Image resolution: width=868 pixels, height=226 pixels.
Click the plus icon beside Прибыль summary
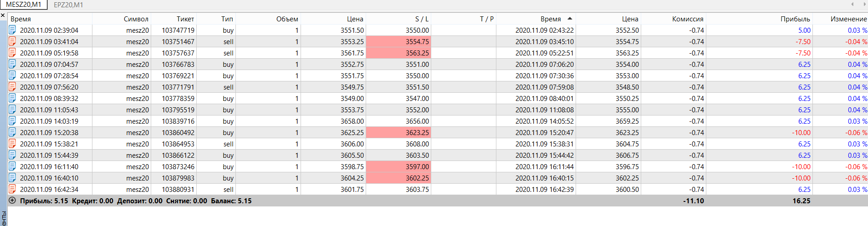tap(12, 201)
